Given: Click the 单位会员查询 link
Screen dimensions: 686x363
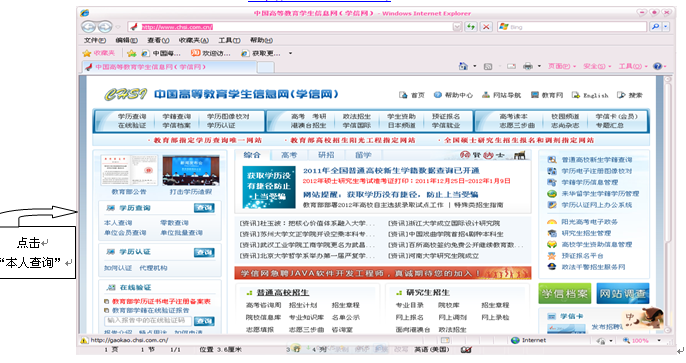Looking at the screenshot, I should tap(125, 233).
